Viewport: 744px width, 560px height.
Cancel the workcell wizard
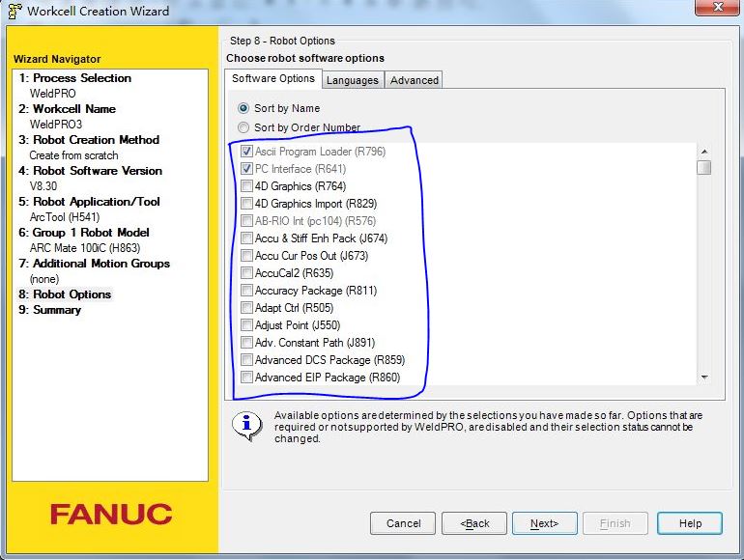coord(403,523)
